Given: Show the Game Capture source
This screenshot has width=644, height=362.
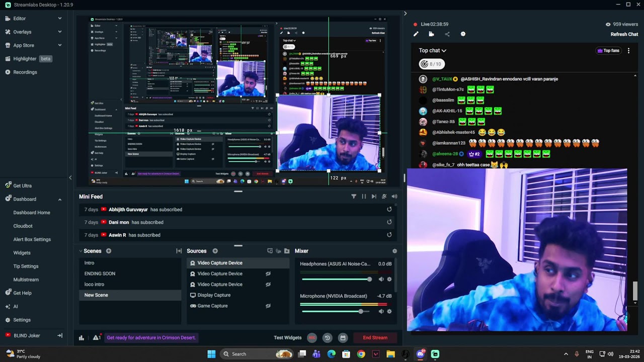Looking at the screenshot, I should 268,306.
